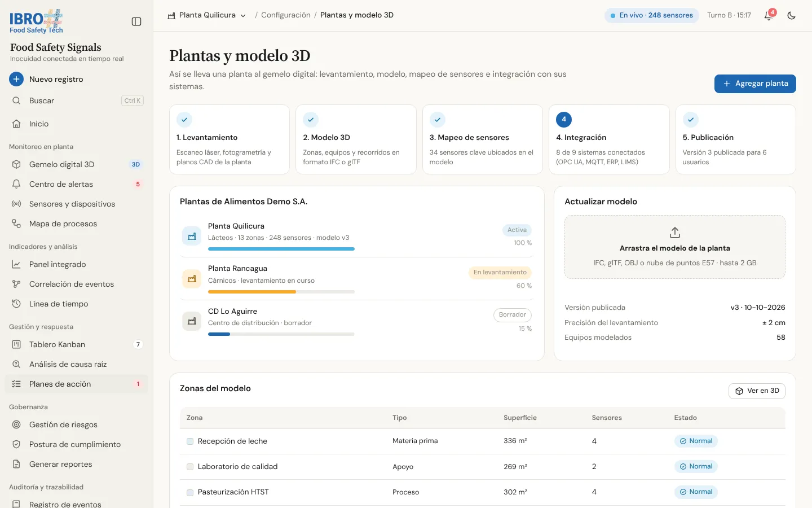Click Mapa de procesos icon

tap(16, 224)
